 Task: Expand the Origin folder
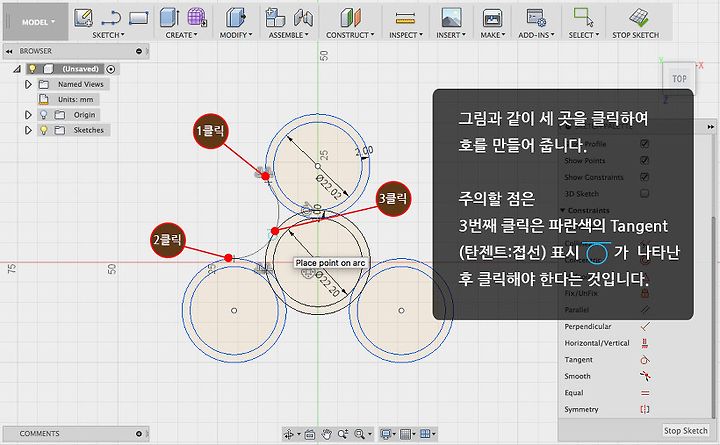pos(28,115)
